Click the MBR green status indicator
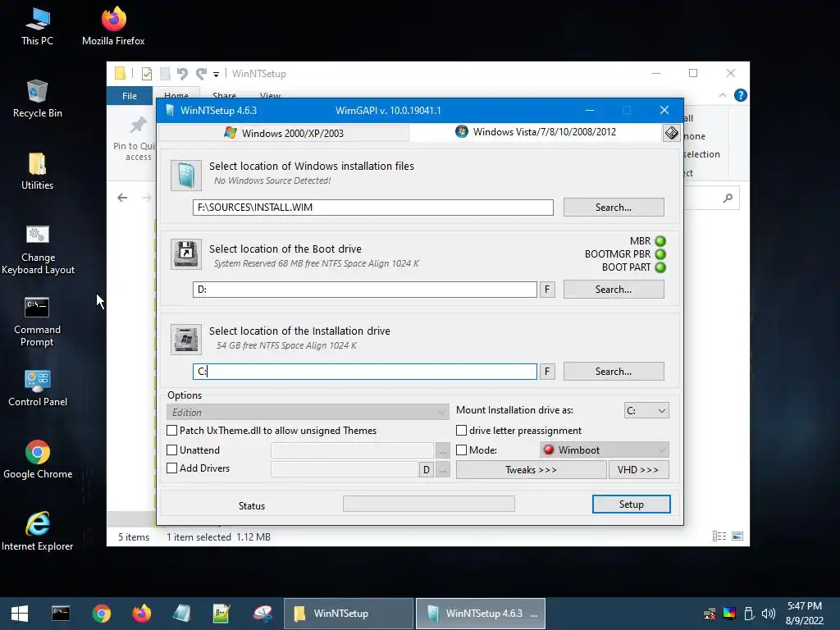This screenshot has width=840, height=630. tap(660, 241)
